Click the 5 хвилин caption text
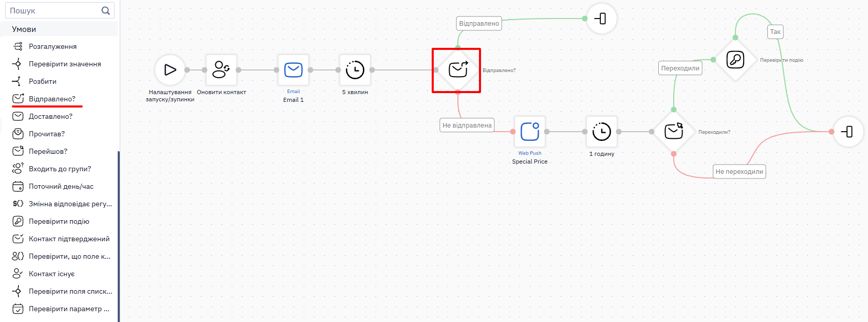Screen dimensions: 868x322 coord(355,92)
